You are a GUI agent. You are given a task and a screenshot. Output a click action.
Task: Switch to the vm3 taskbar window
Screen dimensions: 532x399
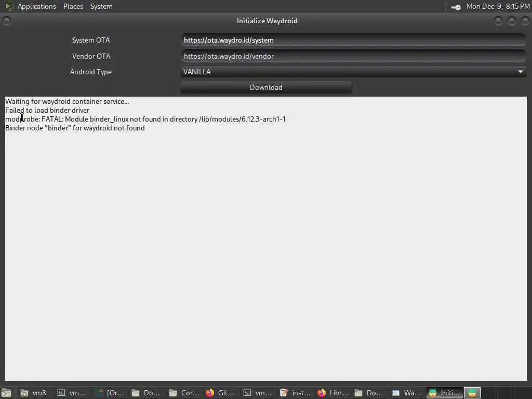(33, 393)
